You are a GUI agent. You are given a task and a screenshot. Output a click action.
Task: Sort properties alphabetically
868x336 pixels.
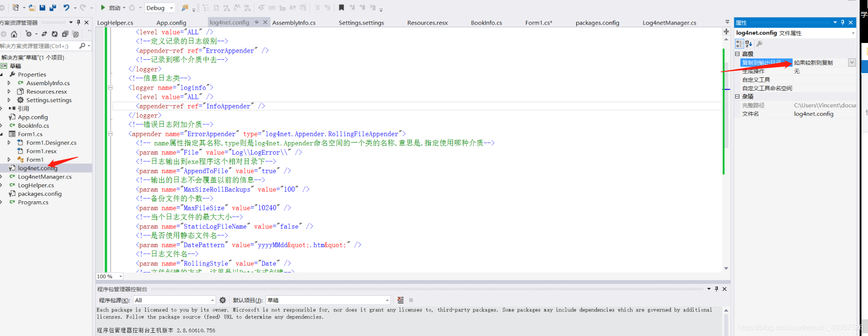(749, 44)
